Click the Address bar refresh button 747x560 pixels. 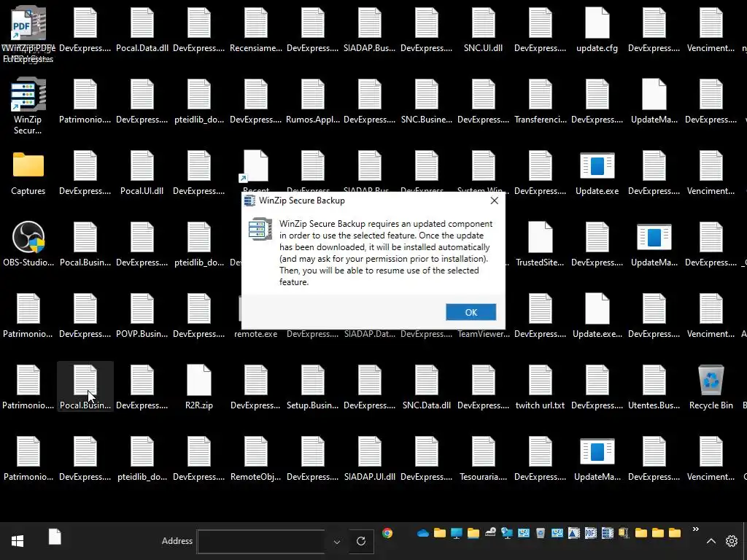(361, 541)
